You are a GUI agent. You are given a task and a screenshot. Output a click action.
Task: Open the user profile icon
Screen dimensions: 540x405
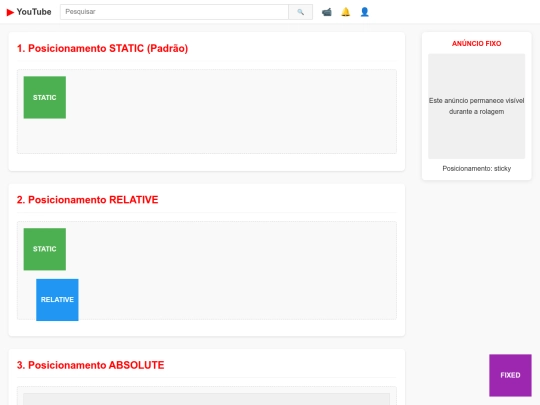click(x=364, y=12)
